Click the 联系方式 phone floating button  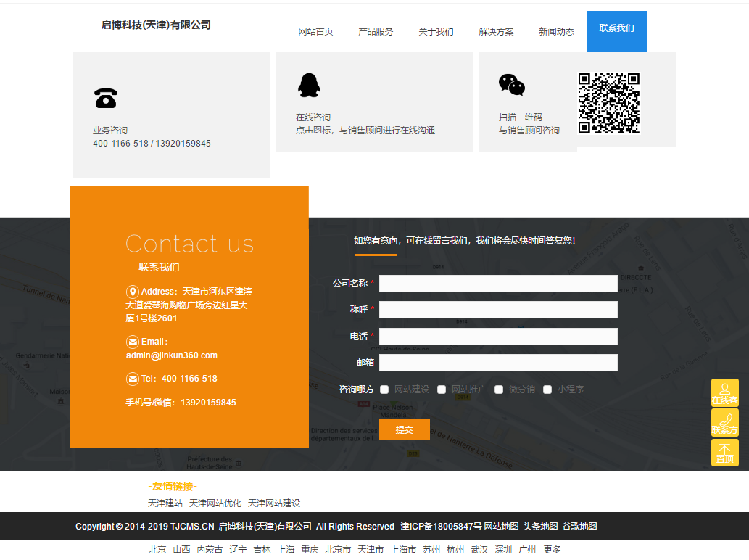pos(724,423)
